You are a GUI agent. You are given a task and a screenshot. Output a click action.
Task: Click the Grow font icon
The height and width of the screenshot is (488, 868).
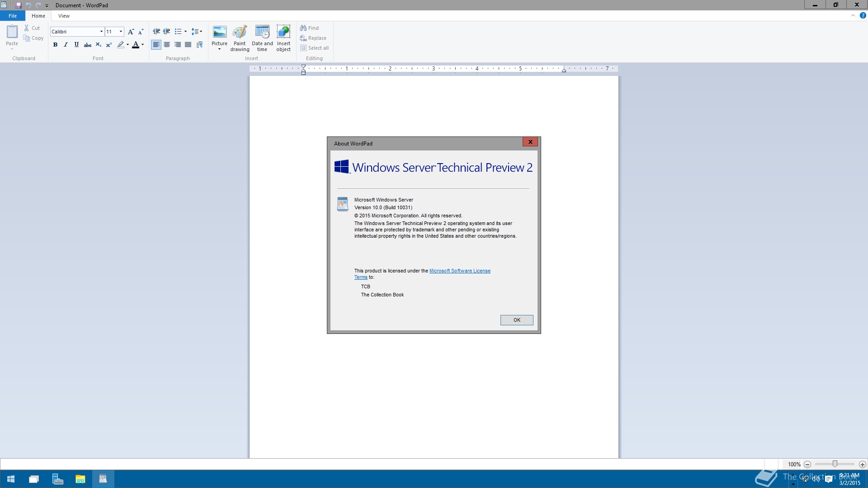131,32
